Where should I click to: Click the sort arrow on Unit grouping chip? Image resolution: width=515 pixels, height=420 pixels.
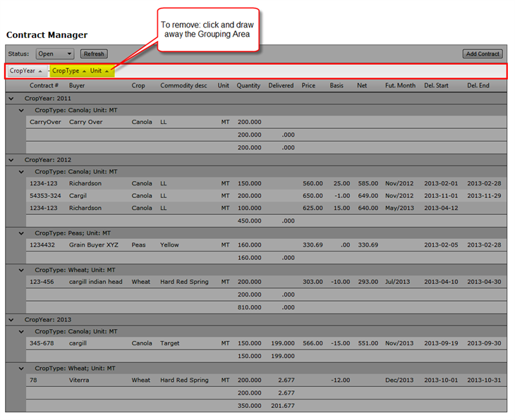tap(107, 71)
